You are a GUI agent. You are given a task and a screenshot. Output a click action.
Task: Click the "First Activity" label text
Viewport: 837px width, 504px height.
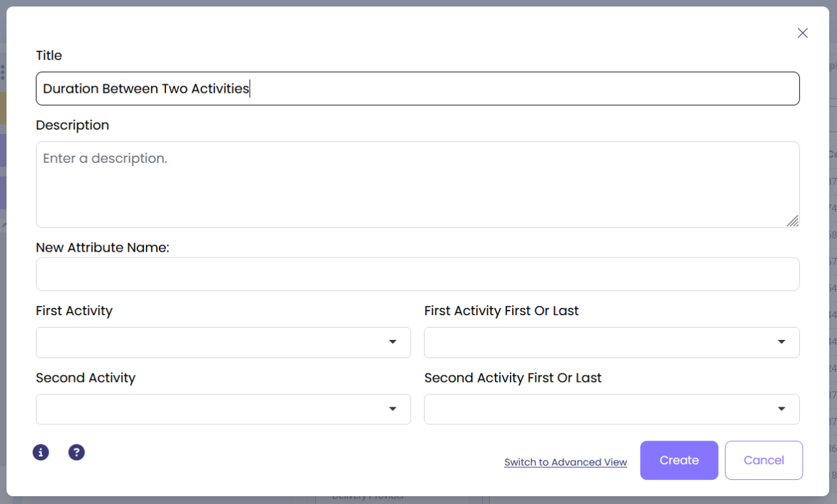[x=74, y=311]
